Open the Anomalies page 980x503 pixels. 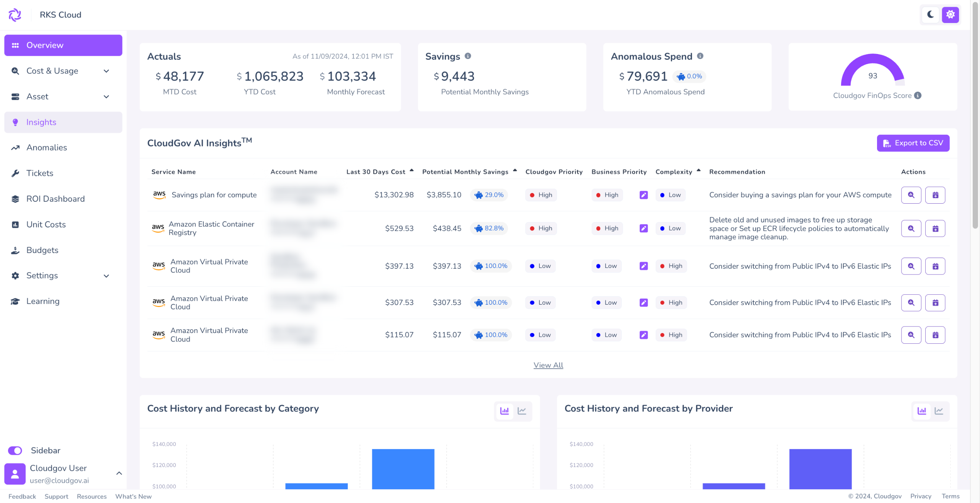pos(46,147)
